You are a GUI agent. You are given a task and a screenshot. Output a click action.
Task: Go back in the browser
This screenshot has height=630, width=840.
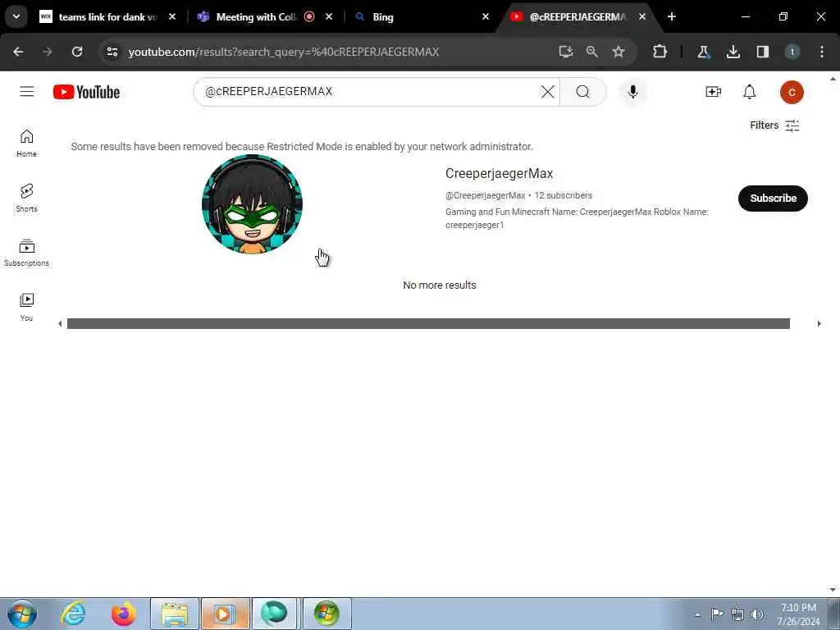[18, 52]
